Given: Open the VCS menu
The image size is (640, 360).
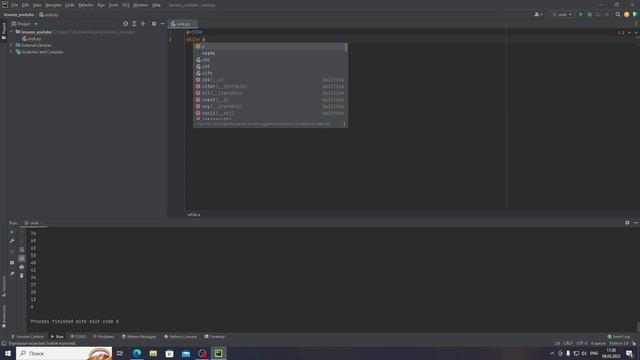Looking at the screenshot, I should click(x=126, y=5).
